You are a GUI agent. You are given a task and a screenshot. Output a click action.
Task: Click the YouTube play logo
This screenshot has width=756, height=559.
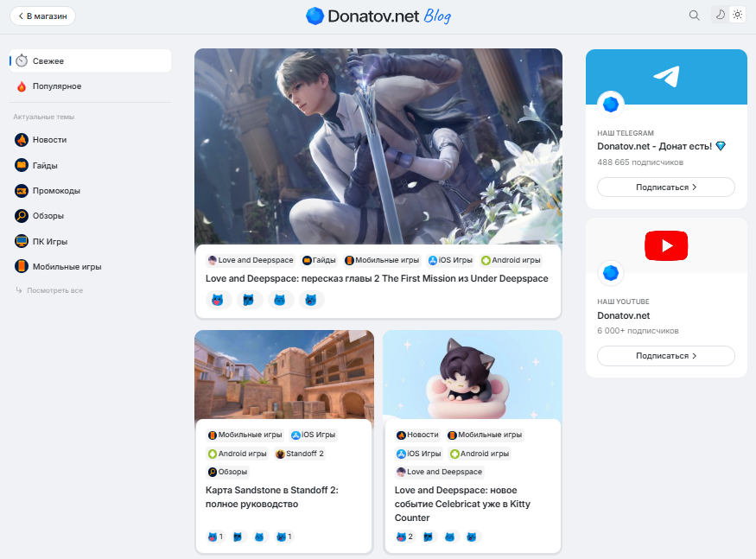pyautogui.click(x=666, y=245)
